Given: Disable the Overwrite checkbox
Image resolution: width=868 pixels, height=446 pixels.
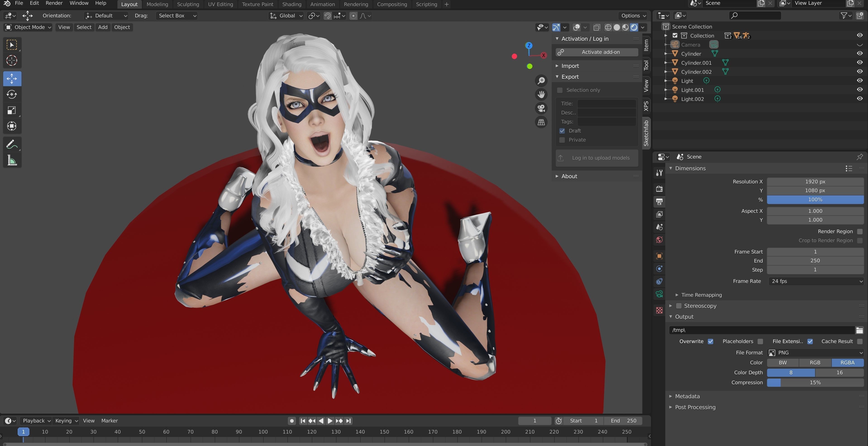Looking at the screenshot, I should [x=711, y=341].
